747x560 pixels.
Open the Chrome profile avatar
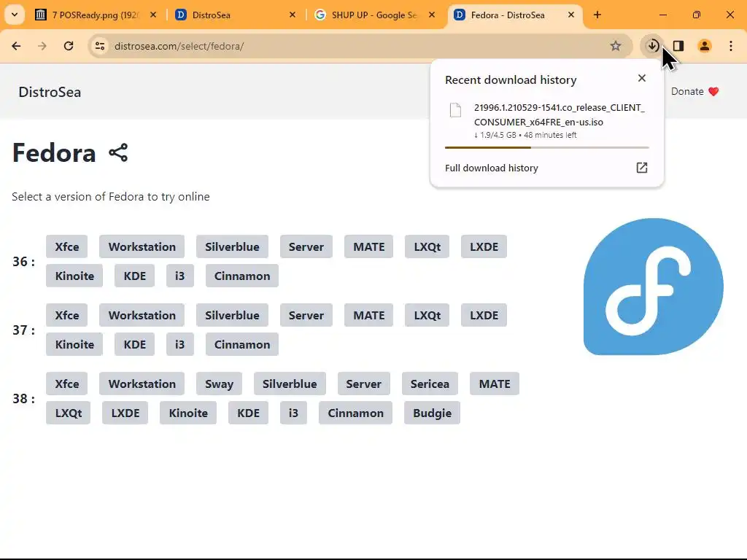tap(705, 46)
